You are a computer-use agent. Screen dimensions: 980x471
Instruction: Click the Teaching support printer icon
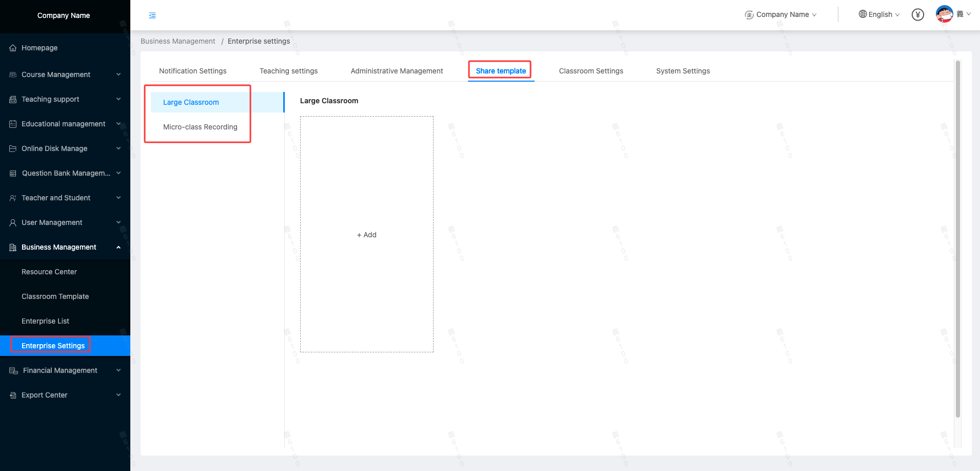pos(13,99)
